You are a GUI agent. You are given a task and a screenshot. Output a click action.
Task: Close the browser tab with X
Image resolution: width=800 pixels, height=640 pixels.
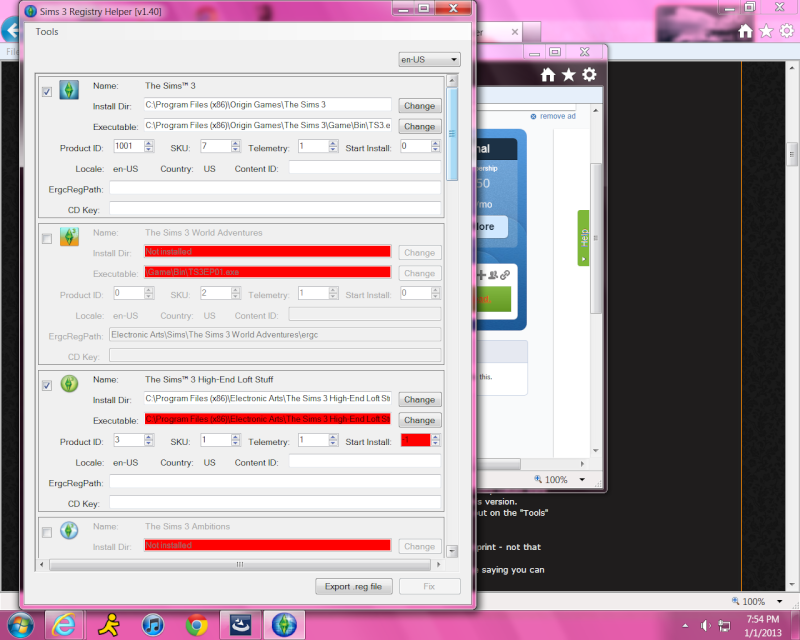click(x=515, y=32)
